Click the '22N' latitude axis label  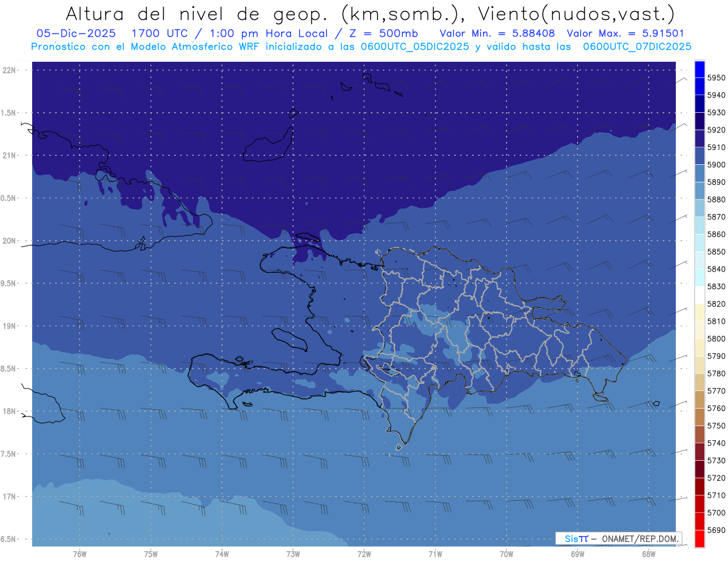(10, 70)
